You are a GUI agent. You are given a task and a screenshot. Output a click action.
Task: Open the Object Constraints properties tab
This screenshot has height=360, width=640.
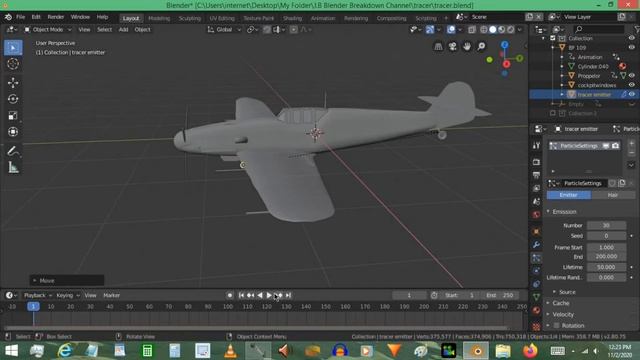(536, 284)
